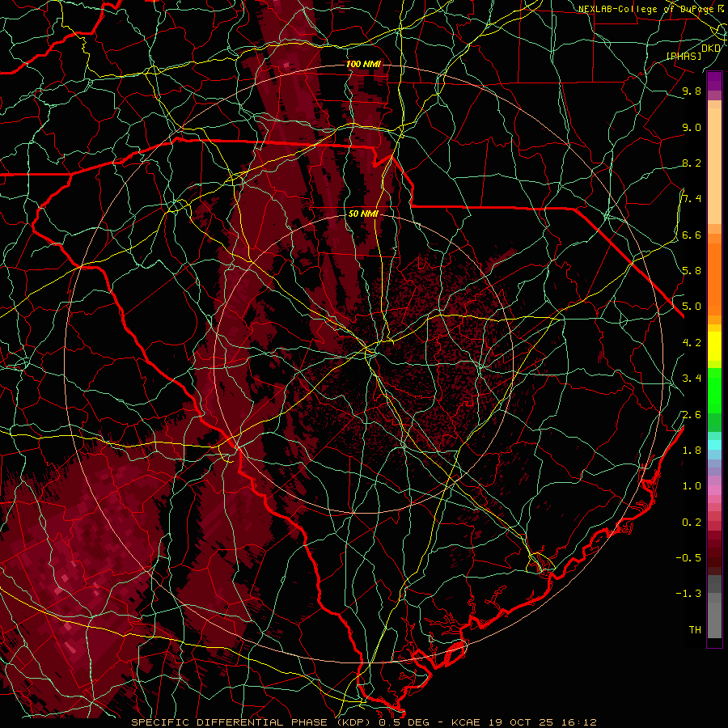Click the DKD label above the legend
This screenshot has height=728, width=728.
(x=711, y=48)
